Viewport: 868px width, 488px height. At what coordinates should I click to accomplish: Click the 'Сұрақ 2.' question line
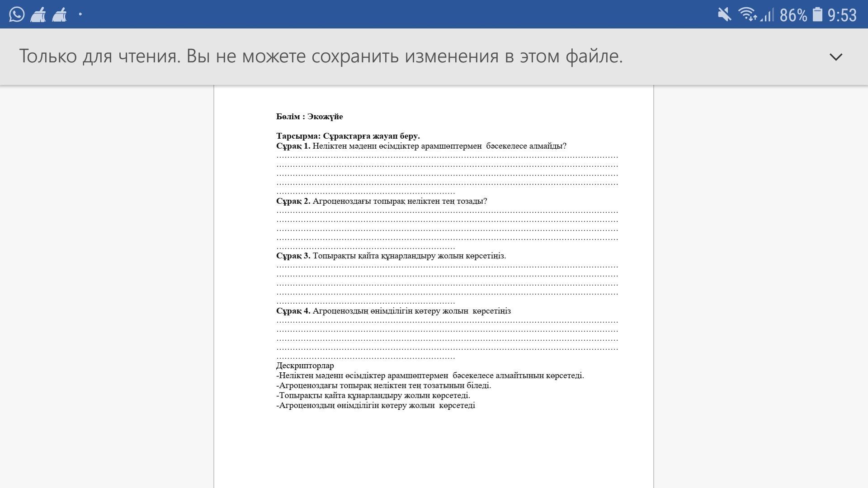point(382,201)
